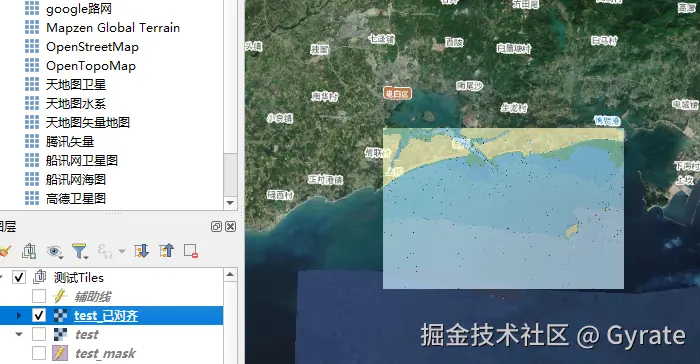The image size is (700, 364).
Task: Select the Mapzen Global Terrain entry
Action: [x=113, y=28]
